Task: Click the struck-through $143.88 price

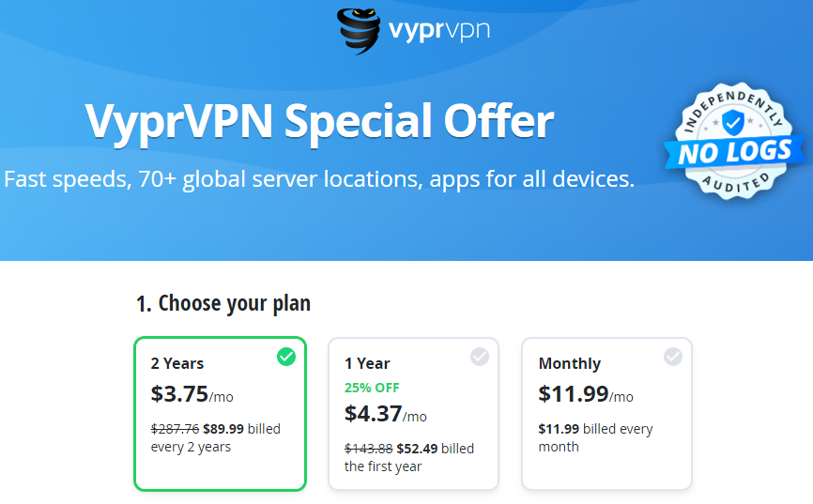Action: click(x=368, y=449)
